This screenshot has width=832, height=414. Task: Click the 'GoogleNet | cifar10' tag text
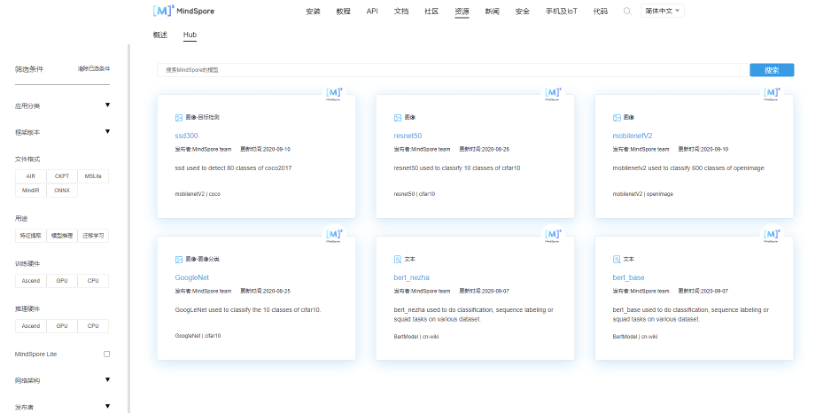198,336
